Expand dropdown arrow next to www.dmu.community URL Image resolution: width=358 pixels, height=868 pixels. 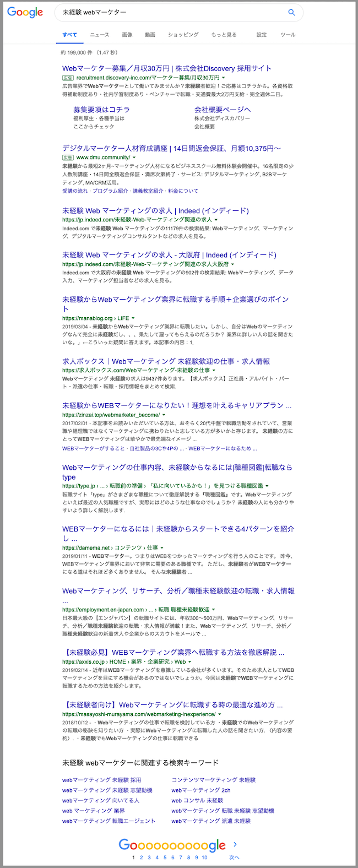click(134, 158)
